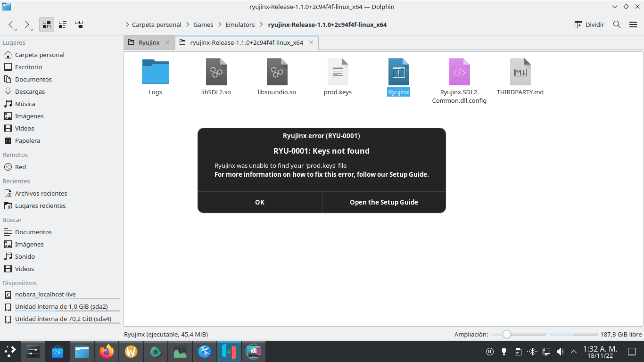
Task: Expand hidden system tray icons arrow
Action: click(x=574, y=351)
